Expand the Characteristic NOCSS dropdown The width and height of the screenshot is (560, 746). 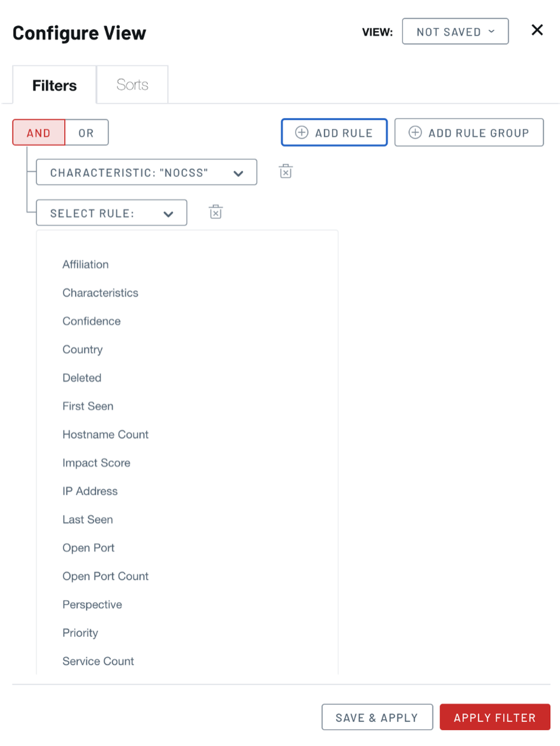pyautogui.click(x=146, y=172)
